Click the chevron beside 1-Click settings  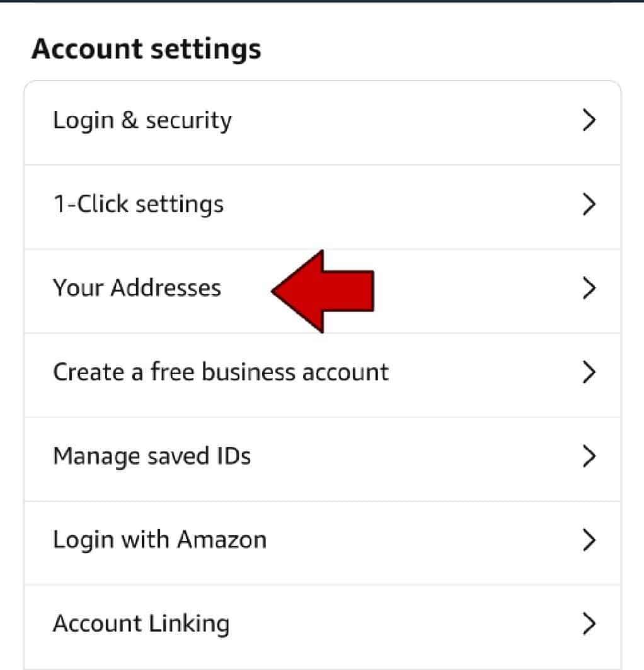[589, 203]
